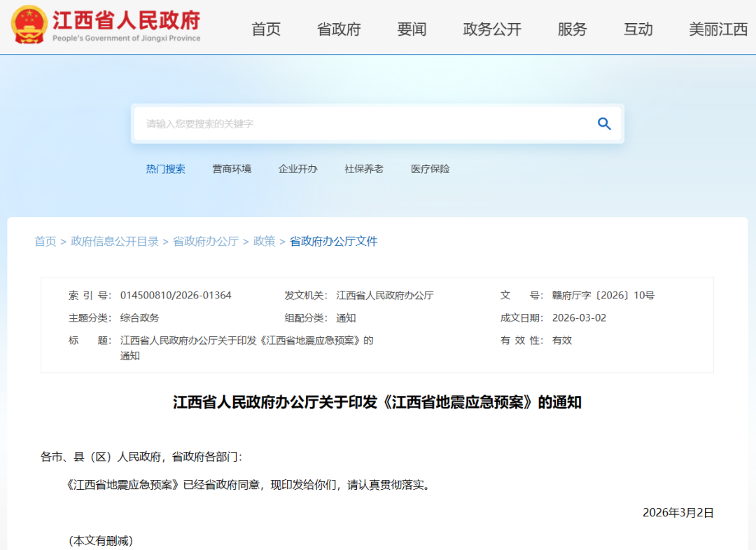Click the search magnifier icon
Viewport: 756px width, 550px height.
tap(603, 123)
